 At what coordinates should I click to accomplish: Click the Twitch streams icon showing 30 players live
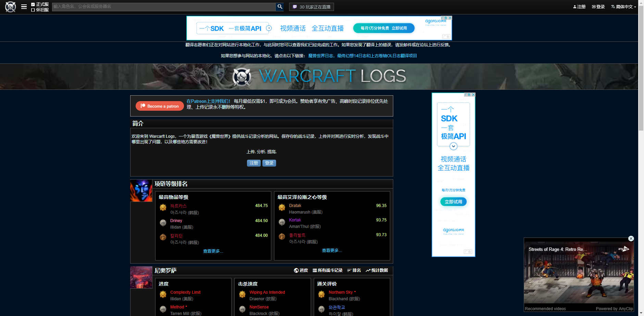point(295,7)
